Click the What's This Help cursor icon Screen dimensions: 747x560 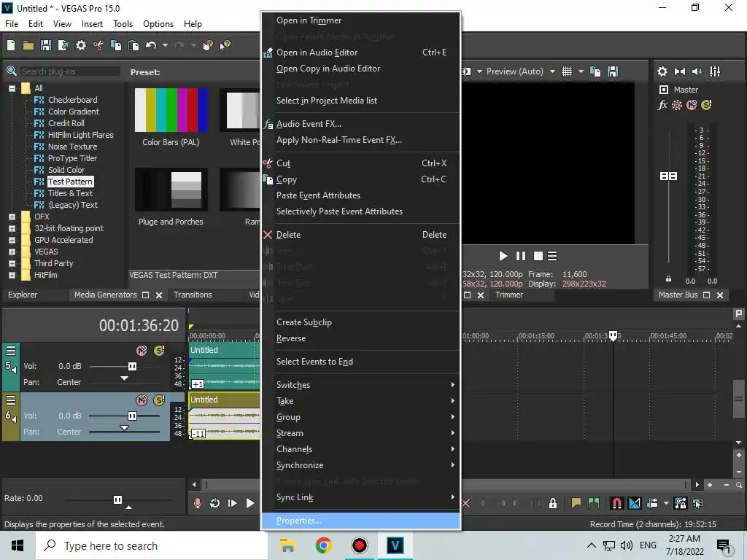point(225,45)
